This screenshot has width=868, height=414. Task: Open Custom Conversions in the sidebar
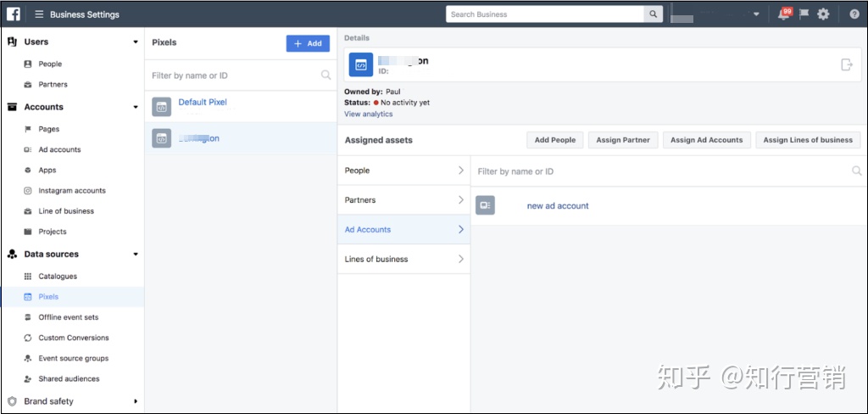74,338
